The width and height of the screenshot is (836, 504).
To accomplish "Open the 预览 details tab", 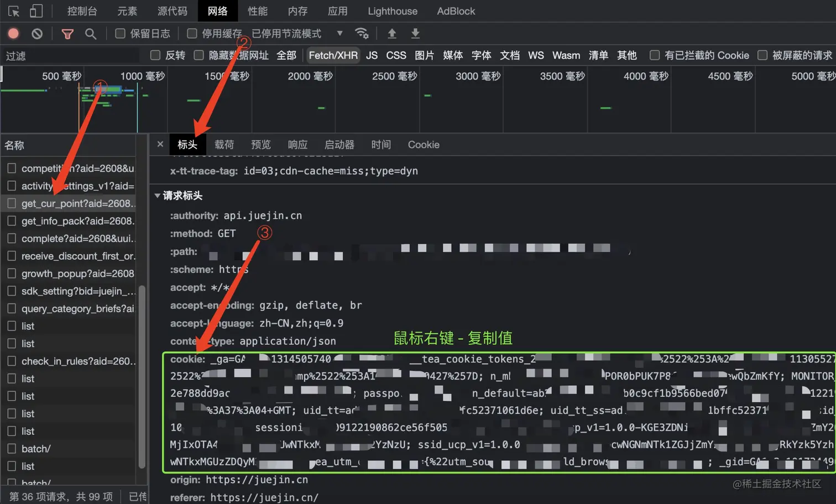I will 261,145.
